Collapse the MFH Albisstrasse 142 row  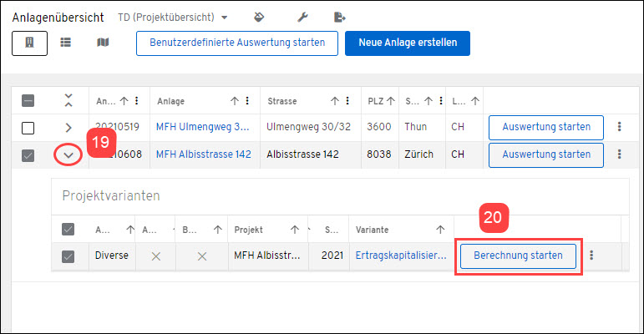(68, 155)
